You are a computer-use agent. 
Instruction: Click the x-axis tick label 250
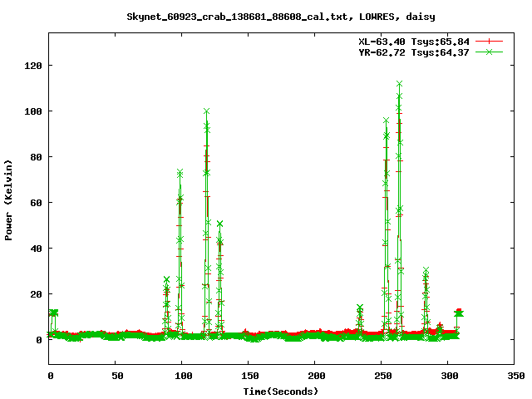click(383, 376)
